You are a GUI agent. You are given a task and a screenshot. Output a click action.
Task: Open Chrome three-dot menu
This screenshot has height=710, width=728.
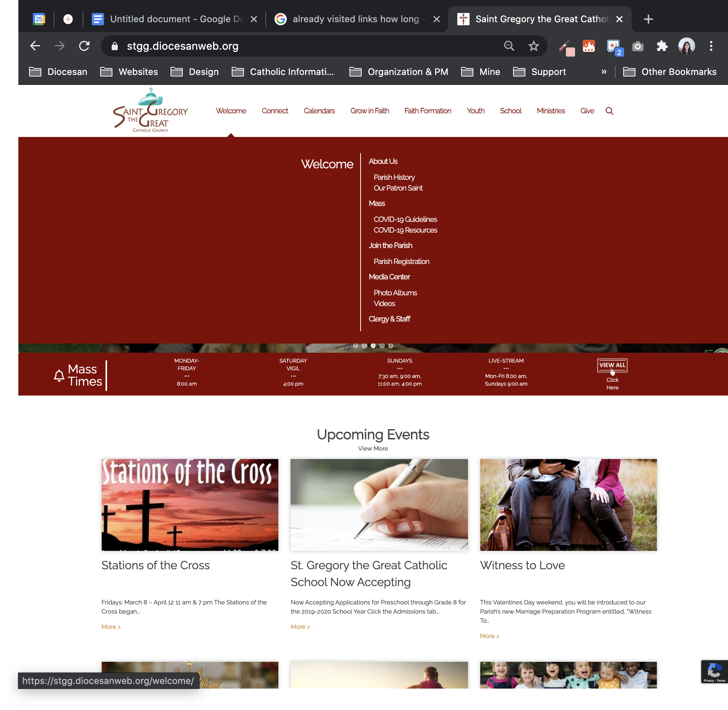coord(711,46)
